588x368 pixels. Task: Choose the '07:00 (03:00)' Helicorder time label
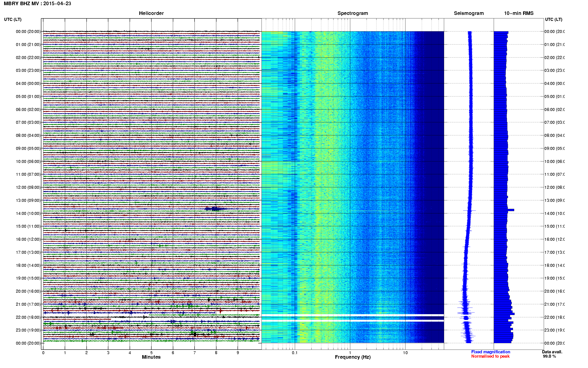(x=28, y=122)
